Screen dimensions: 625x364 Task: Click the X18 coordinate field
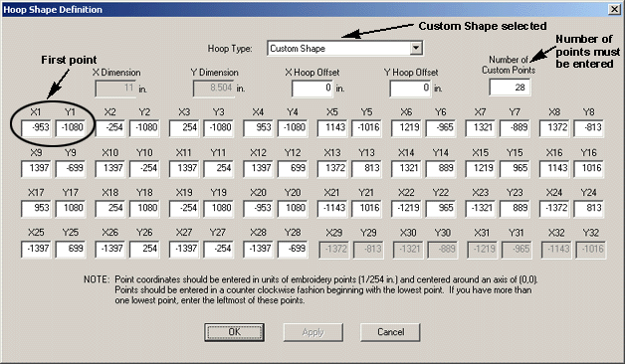[x=110, y=209]
